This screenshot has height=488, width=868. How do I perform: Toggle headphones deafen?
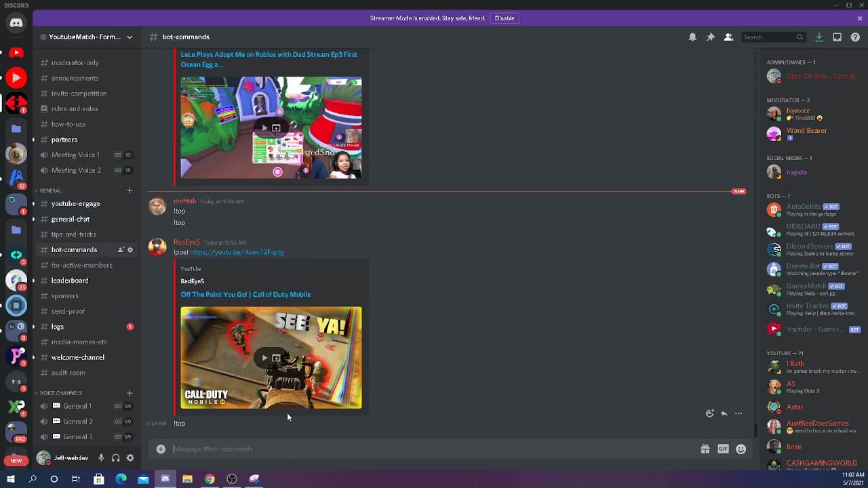pos(115,458)
